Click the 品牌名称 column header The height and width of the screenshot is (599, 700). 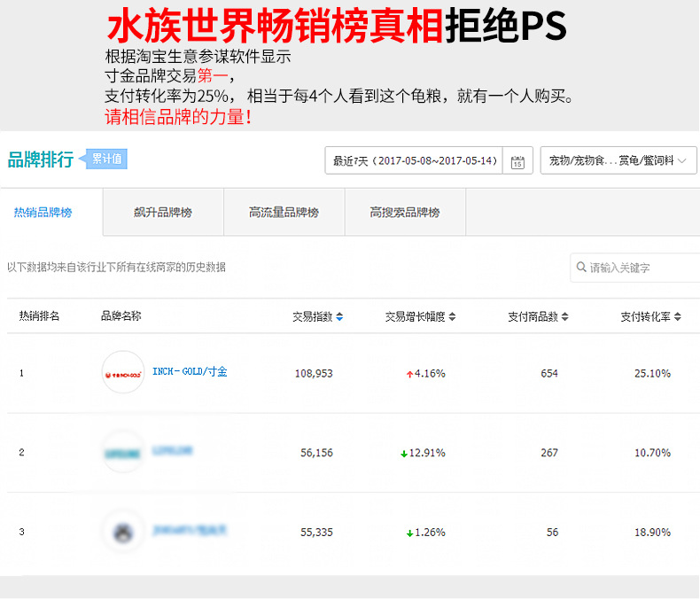click(121, 316)
